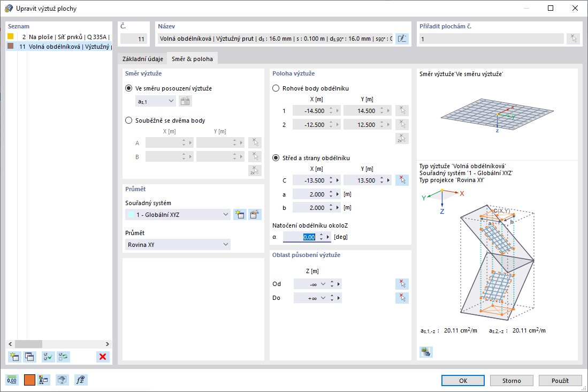Click the copy reinforcement icon under Seznam
The image size is (588, 392).
click(x=29, y=357)
